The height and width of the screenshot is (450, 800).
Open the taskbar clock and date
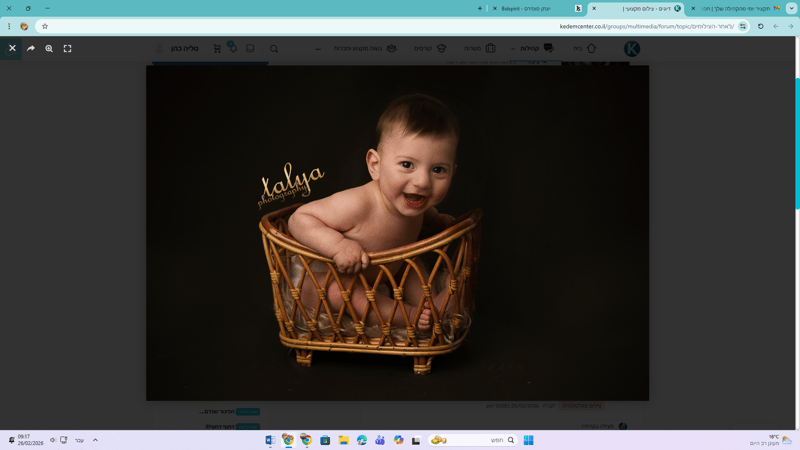pos(31,440)
